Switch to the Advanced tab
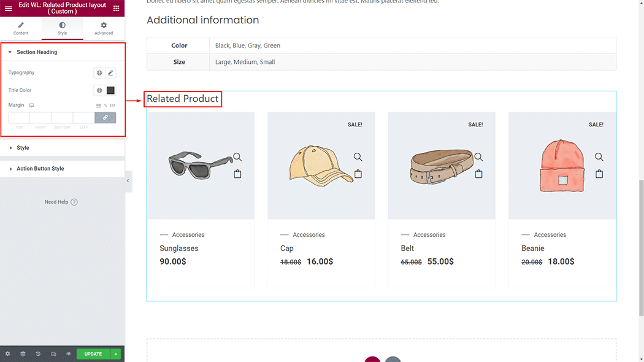644x362 pixels. (104, 28)
